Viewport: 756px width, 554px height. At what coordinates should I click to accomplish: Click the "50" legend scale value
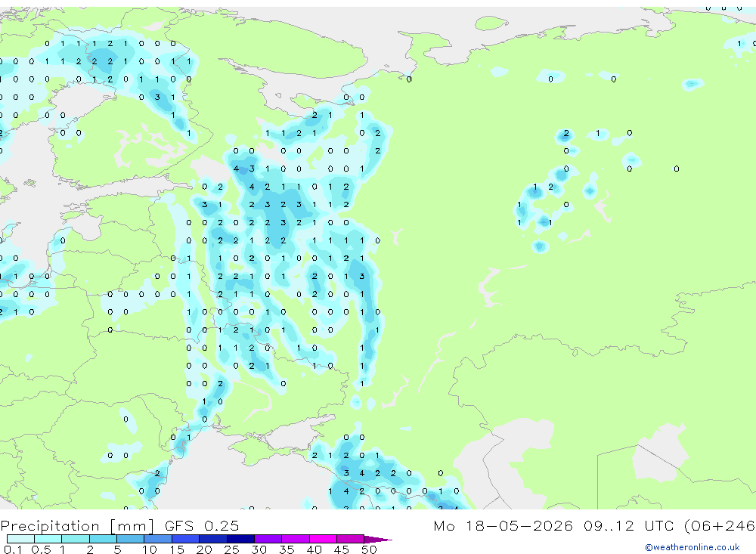(x=369, y=549)
